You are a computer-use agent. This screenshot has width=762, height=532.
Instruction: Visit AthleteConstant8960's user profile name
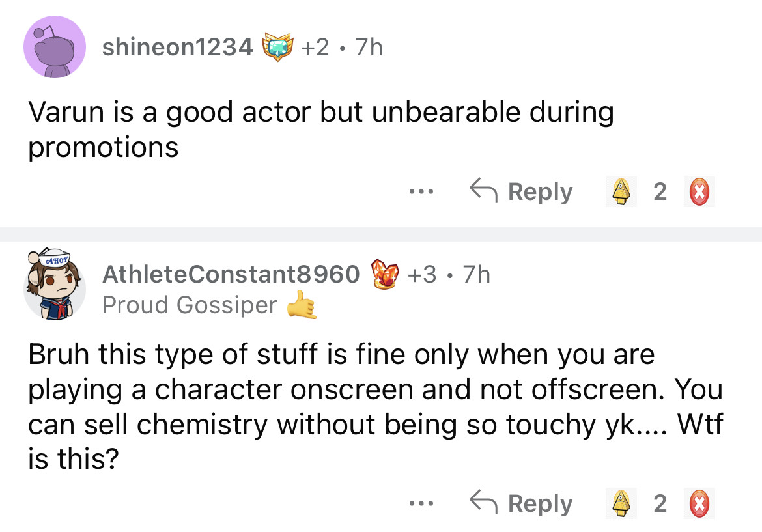coord(231,275)
